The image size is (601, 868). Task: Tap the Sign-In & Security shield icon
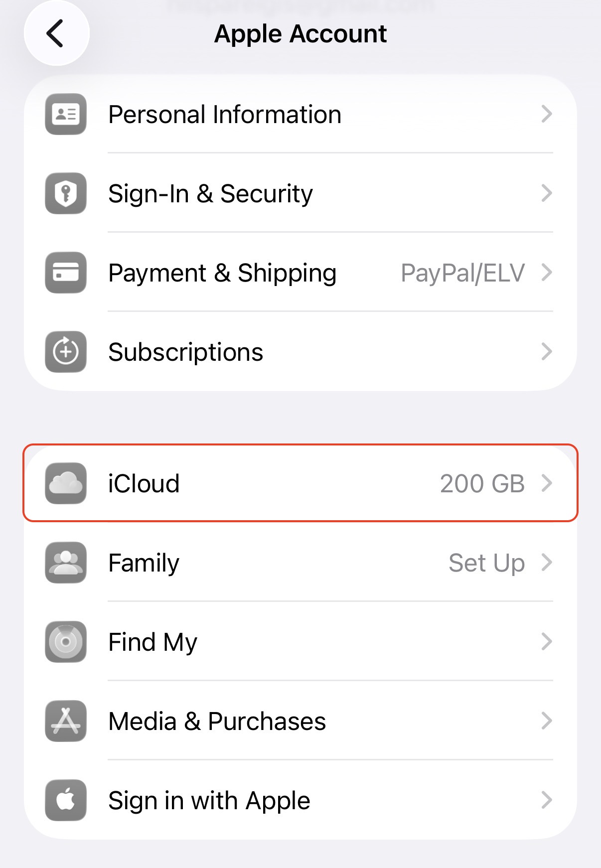pyautogui.click(x=66, y=193)
